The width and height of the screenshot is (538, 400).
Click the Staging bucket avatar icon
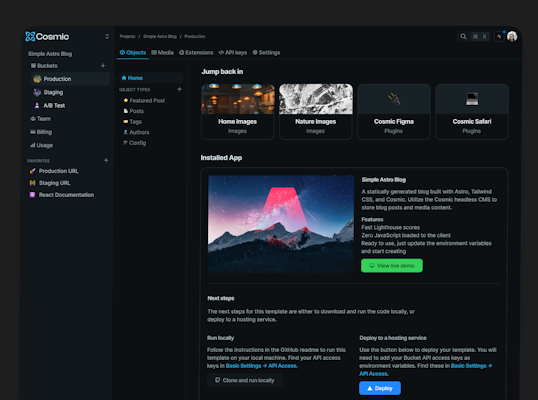37,92
